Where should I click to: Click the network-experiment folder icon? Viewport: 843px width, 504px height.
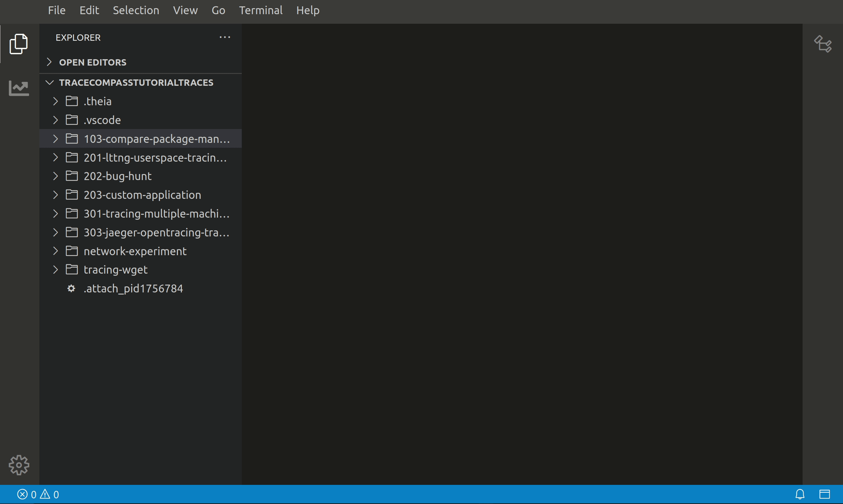click(72, 251)
